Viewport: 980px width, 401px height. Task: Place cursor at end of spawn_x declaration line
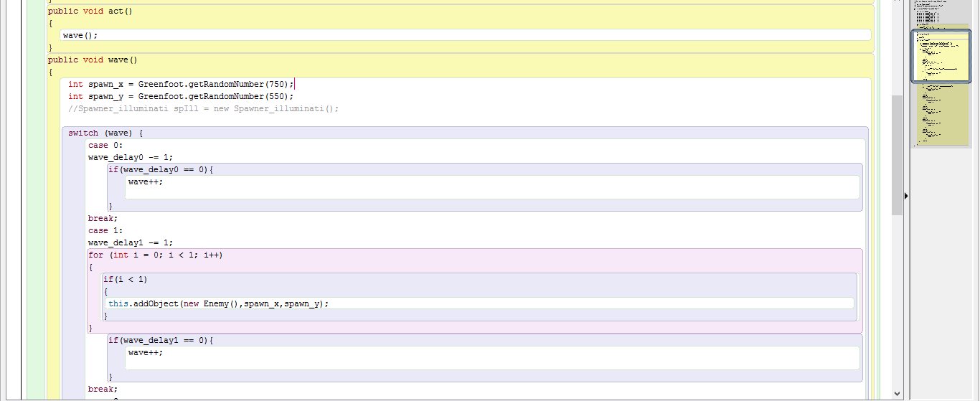pyautogui.click(x=294, y=84)
